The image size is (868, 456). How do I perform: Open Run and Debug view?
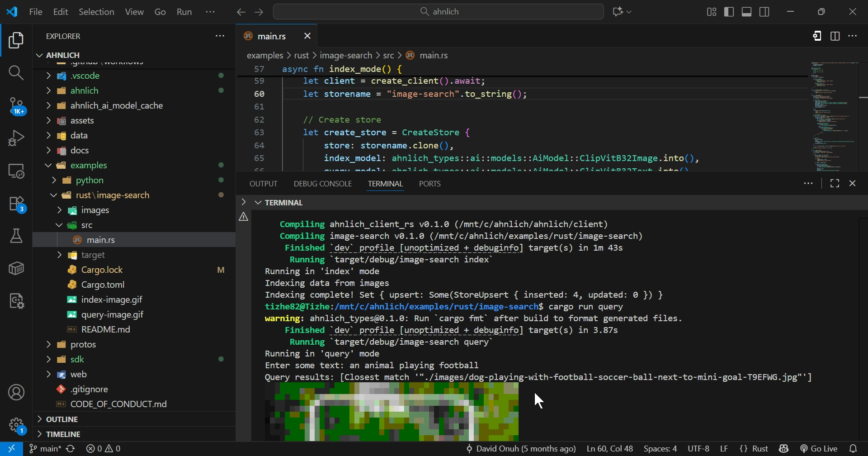(16, 138)
